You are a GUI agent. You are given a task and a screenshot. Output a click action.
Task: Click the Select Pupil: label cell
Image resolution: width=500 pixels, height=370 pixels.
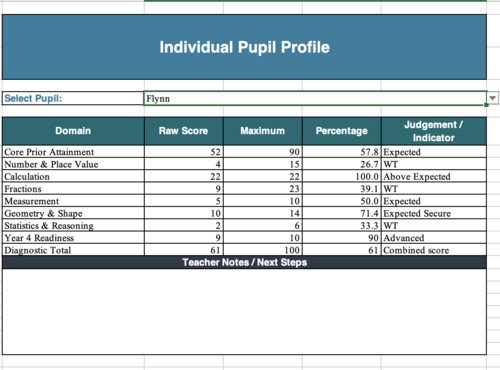tap(73, 98)
